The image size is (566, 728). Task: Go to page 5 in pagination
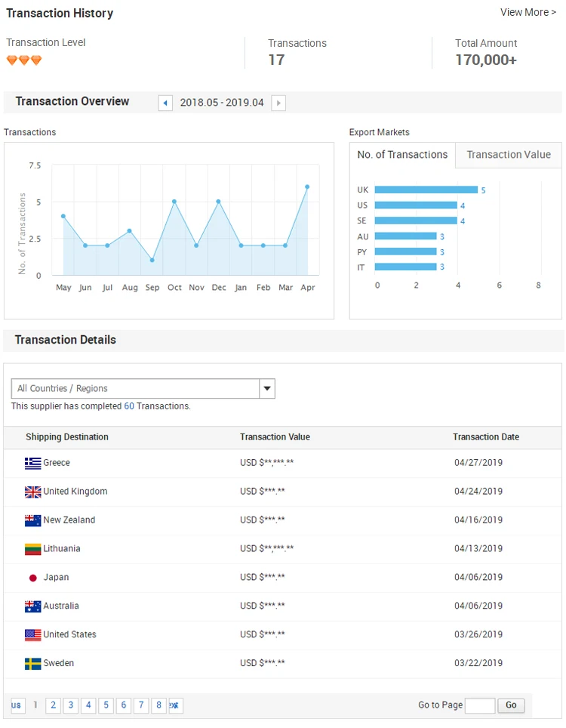106,705
